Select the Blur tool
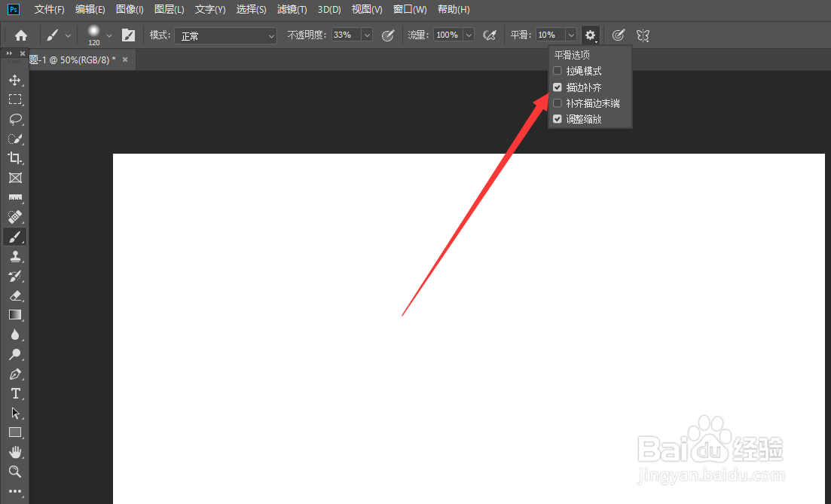The height and width of the screenshot is (504, 831). coord(15,334)
